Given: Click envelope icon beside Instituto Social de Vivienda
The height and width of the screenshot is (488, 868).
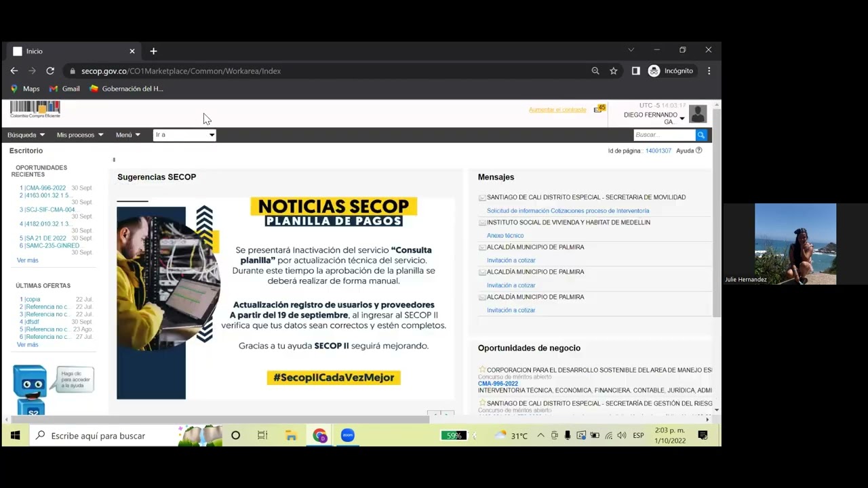Looking at the screenshot, I should [482, 223].
